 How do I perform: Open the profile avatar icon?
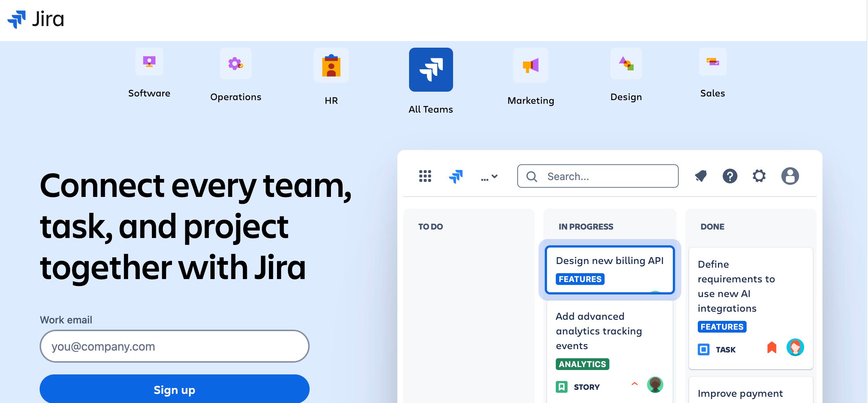(790, 176)
